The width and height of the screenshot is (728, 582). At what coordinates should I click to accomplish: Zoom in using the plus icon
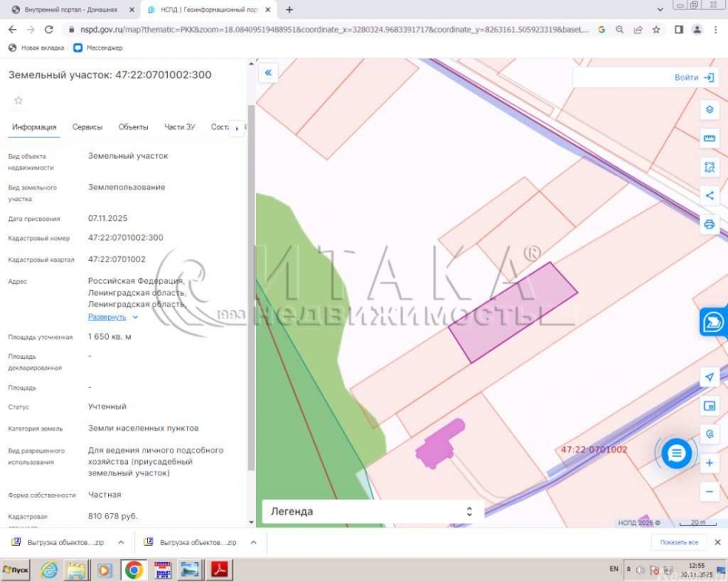click(x=709, y=462)
